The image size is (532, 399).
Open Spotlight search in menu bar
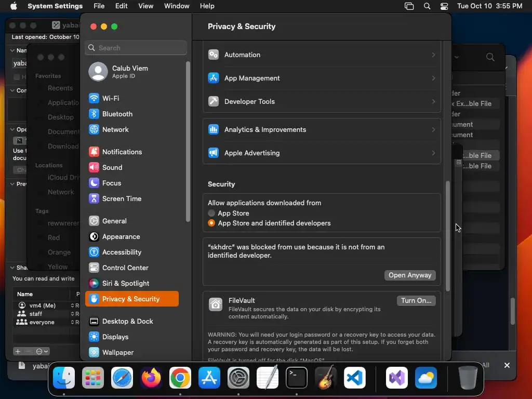coord(427,6)
